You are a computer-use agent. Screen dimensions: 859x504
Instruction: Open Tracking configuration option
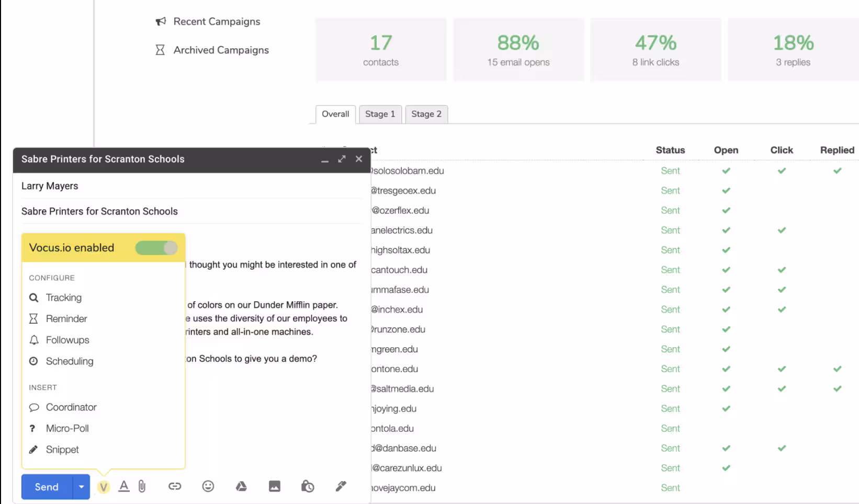tap(63, 297)
